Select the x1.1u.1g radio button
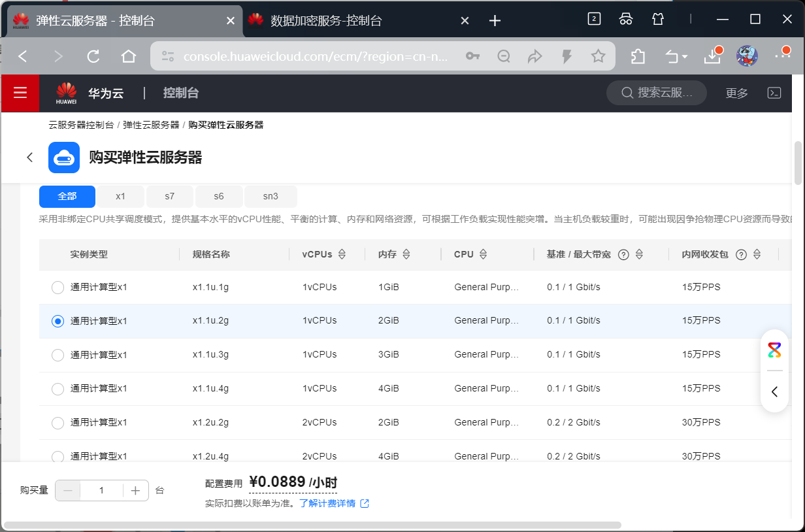This screenshot has height=532, width=805. pos(57,287)
